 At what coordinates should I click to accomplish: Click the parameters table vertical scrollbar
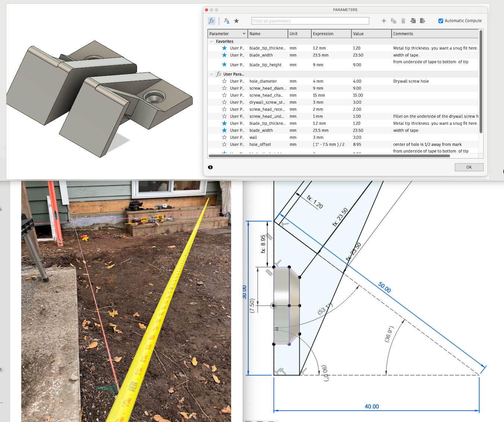481,82
